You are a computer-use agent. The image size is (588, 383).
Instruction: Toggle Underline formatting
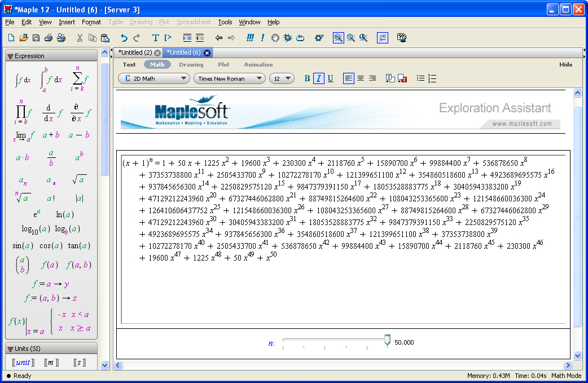click(330, 78)
